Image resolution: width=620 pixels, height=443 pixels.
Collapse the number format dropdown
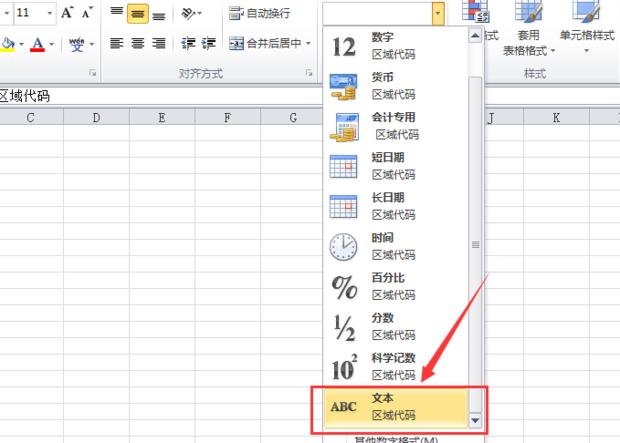[438, 13]
